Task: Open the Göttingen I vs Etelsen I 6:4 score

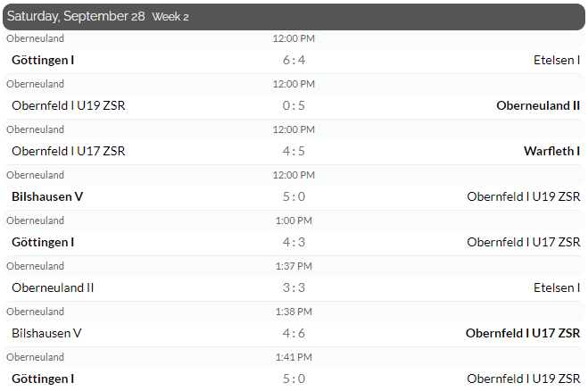Action: click(x=294, y=60)
